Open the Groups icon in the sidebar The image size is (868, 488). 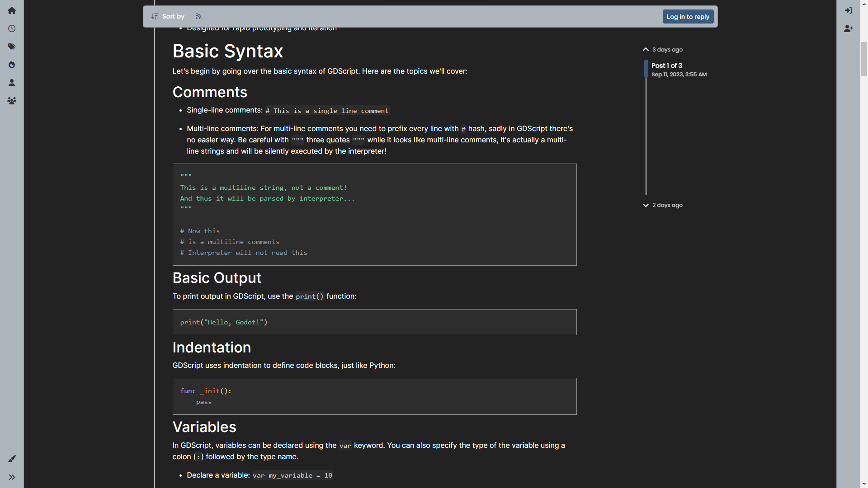[x=12, y=101]
